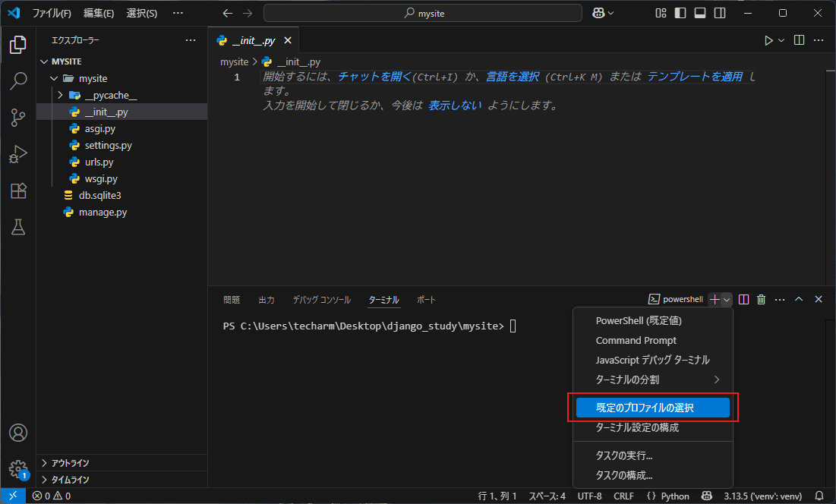Image resolution: width=836 pixels, height=504 pixels.
Task: Split the editor to the right
Action: click(799, 40)
